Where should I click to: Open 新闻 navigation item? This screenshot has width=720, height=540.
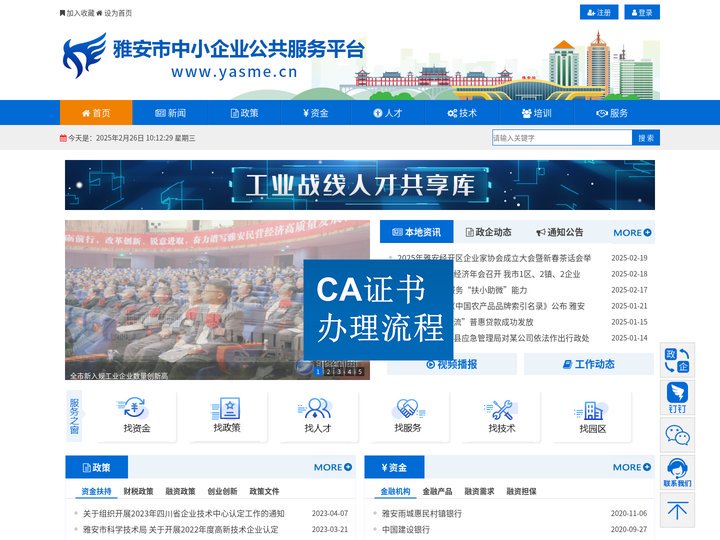coord(170,113)
